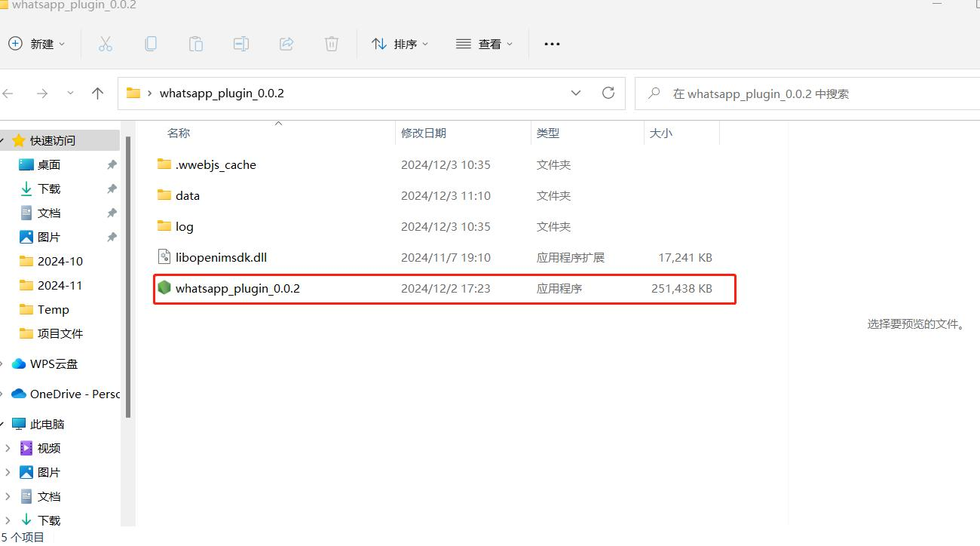This screenshot has width=980, height=546.
Task: Click the green whatsapp_plugin_0.0.2 app icon
Action: coord(164,288)
